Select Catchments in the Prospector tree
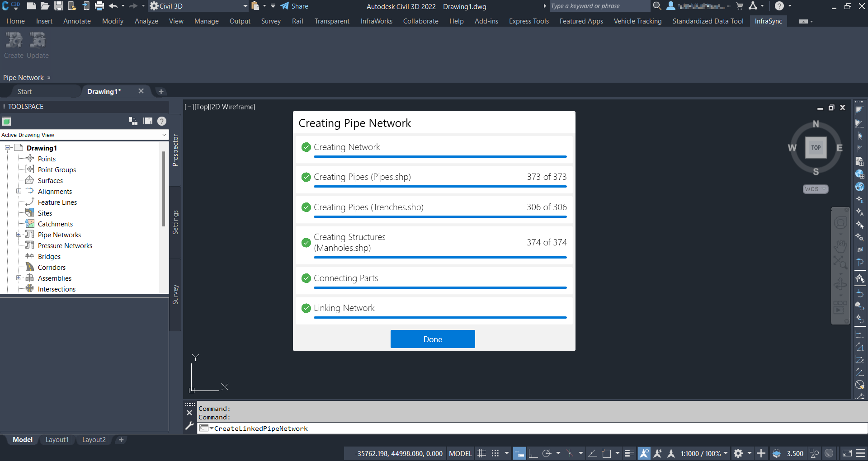Image resolution: width=868 pixels, height=461 pixels. pos(55,224)
